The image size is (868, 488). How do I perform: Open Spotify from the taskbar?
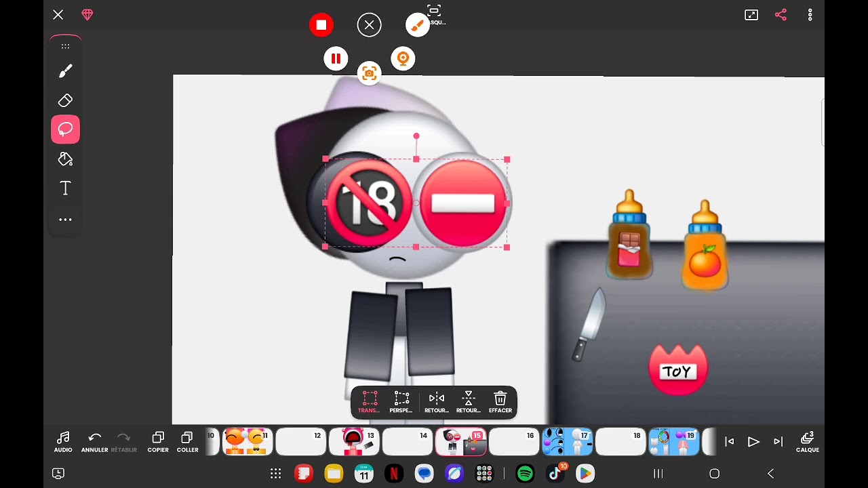(525, 473)
